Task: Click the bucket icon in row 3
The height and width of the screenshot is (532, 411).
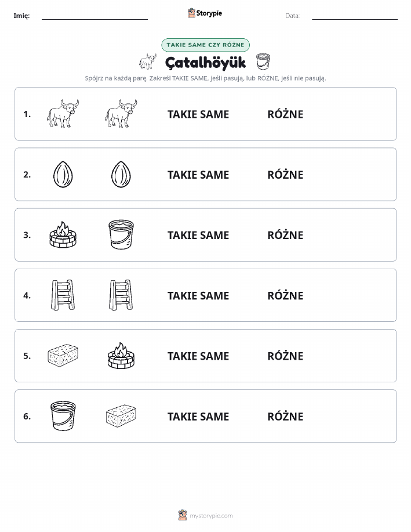Action: point(121,234)
